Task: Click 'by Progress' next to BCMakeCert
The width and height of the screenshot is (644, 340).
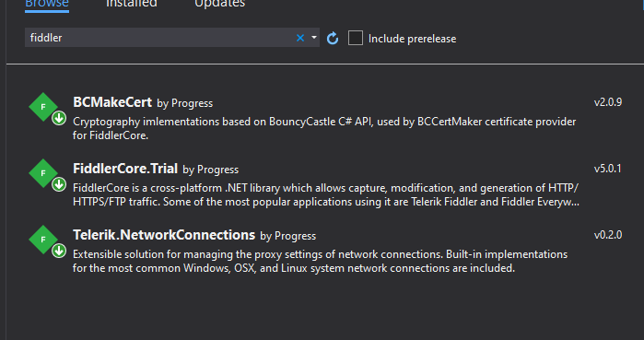Action: [x=185, y=103]
